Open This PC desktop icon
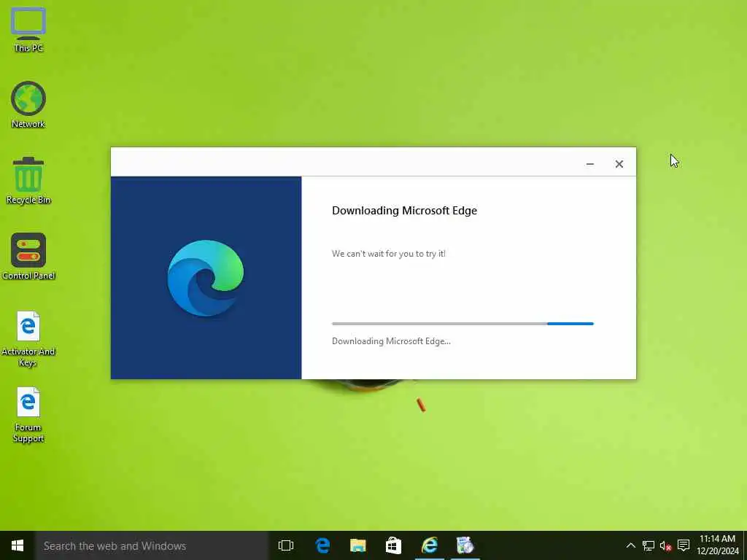 [28, 29]
